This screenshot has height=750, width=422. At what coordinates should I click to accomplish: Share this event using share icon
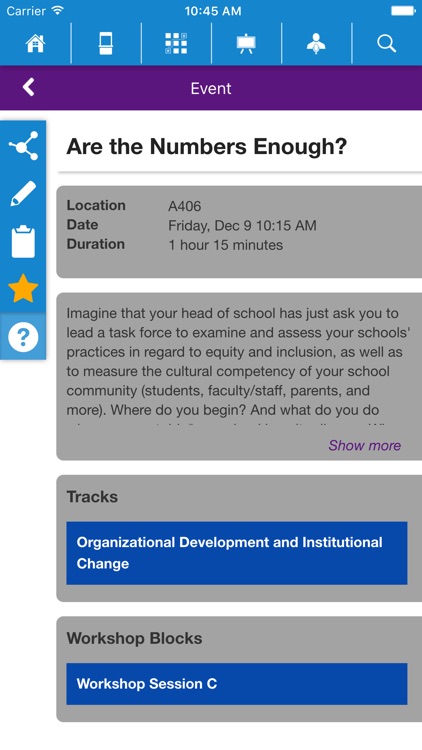(x=23, y=145)
